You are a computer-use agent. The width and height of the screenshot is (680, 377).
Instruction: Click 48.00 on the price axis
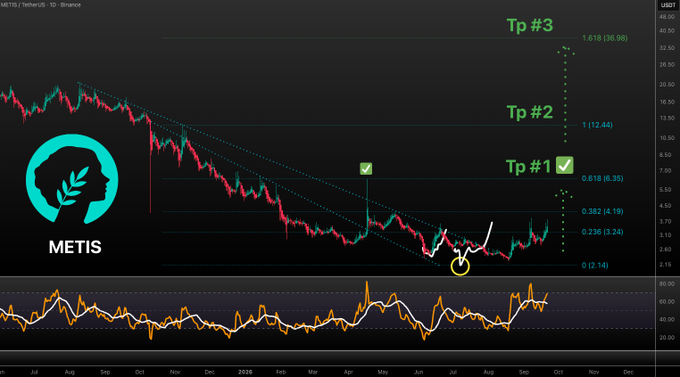click(667, 16)
